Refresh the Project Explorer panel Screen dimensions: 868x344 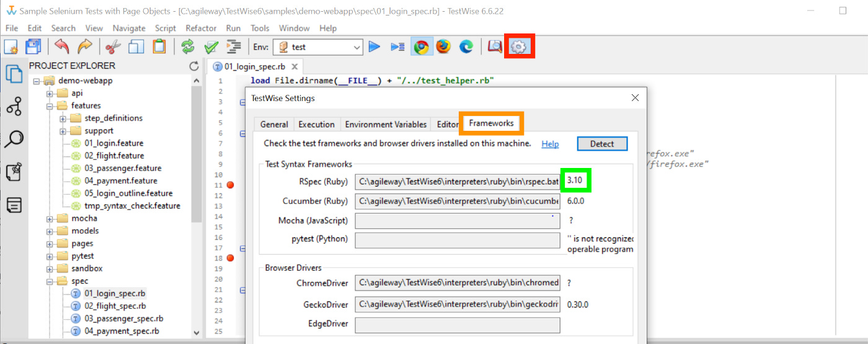pyautogui.click(x=194, y=66)
